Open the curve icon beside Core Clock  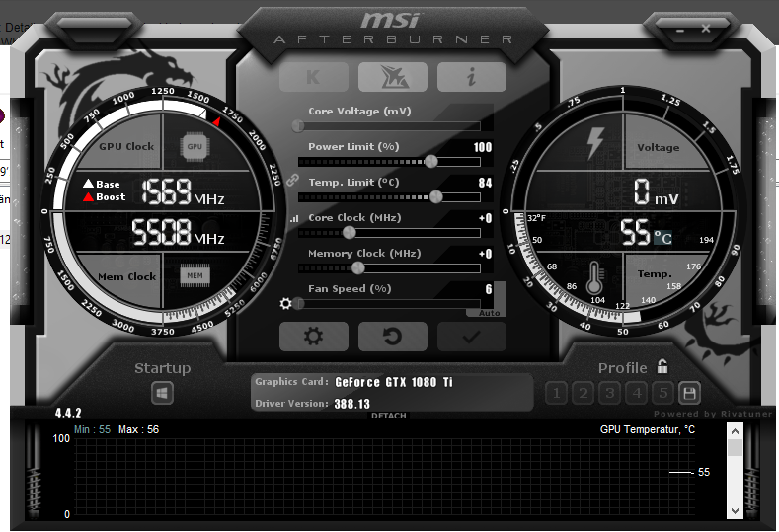click(294, 218)
